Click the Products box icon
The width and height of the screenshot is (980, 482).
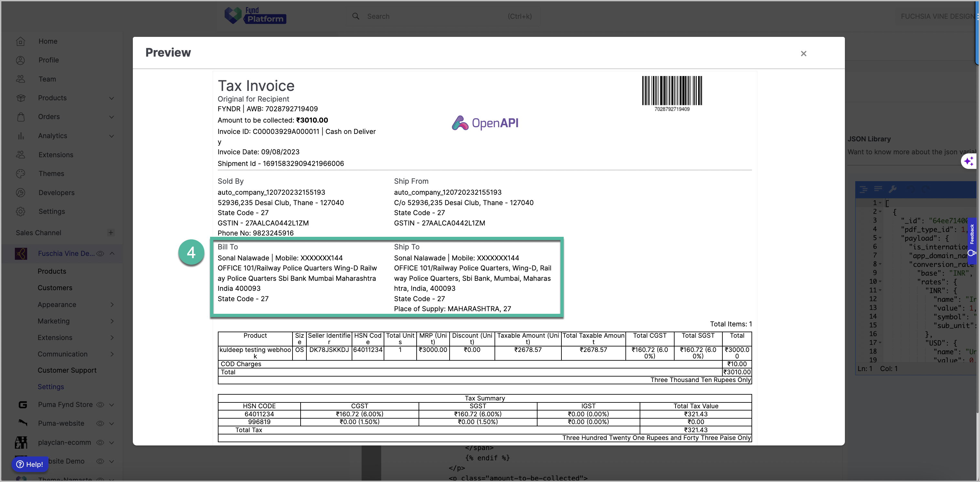click(21, 98)
